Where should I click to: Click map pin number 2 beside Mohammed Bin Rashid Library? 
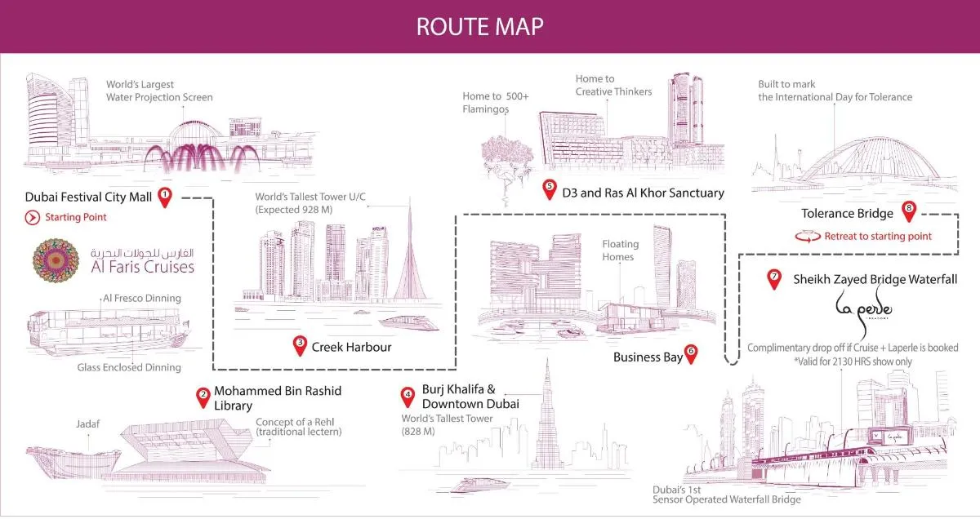point(203,397)
